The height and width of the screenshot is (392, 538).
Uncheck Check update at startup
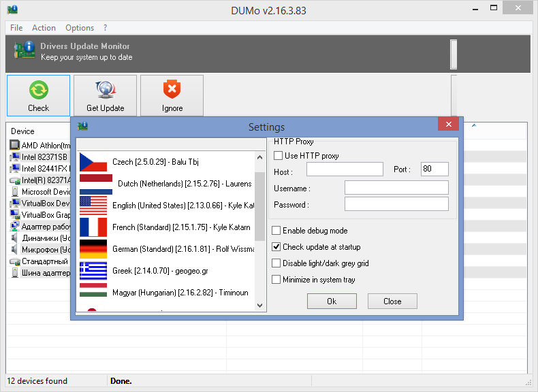276,247
